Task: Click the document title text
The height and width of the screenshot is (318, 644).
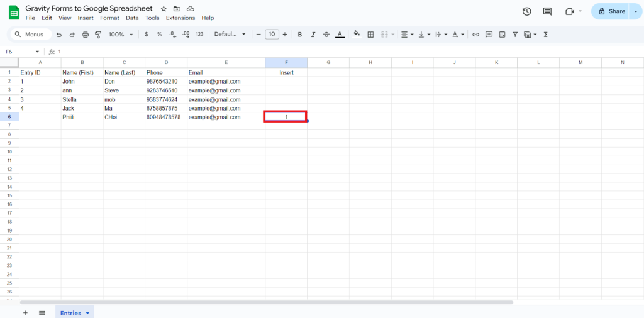Action: (x=89, y=8)
